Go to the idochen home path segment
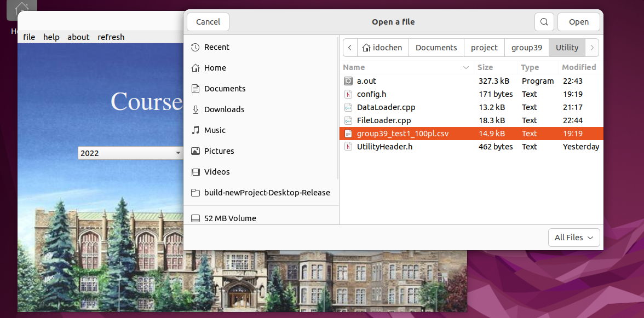644x318 pixels. (383, 48)
